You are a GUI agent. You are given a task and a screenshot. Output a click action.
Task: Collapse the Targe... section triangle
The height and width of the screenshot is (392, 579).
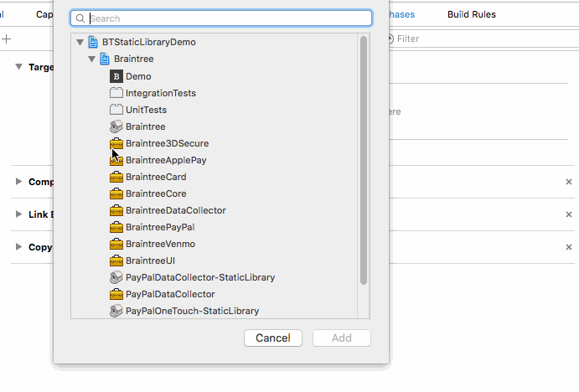pos(18,67)
